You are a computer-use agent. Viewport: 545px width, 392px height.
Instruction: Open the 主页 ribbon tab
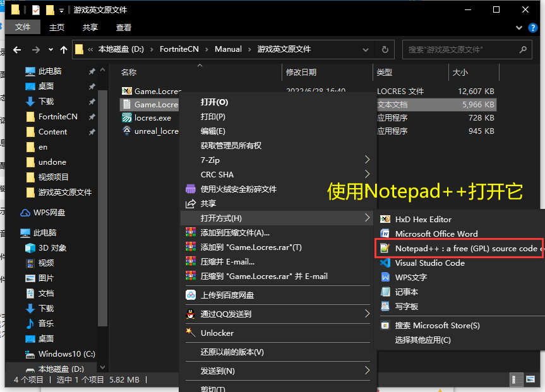(57, 27)
